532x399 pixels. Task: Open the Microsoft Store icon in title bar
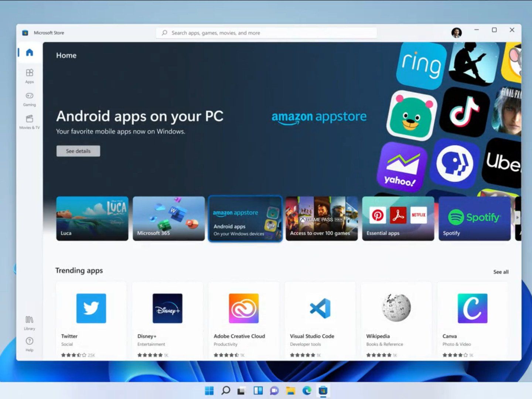tap(25, 33)
